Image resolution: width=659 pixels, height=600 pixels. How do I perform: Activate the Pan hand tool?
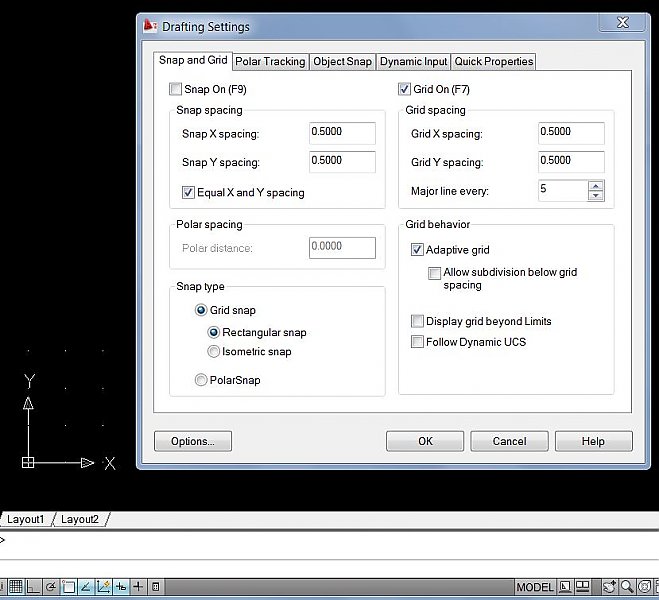(610, 587)
